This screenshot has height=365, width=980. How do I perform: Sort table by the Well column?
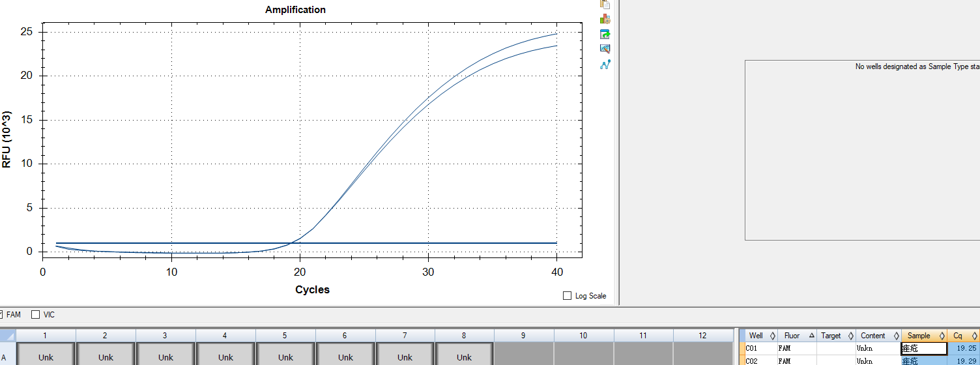point(760,336)
